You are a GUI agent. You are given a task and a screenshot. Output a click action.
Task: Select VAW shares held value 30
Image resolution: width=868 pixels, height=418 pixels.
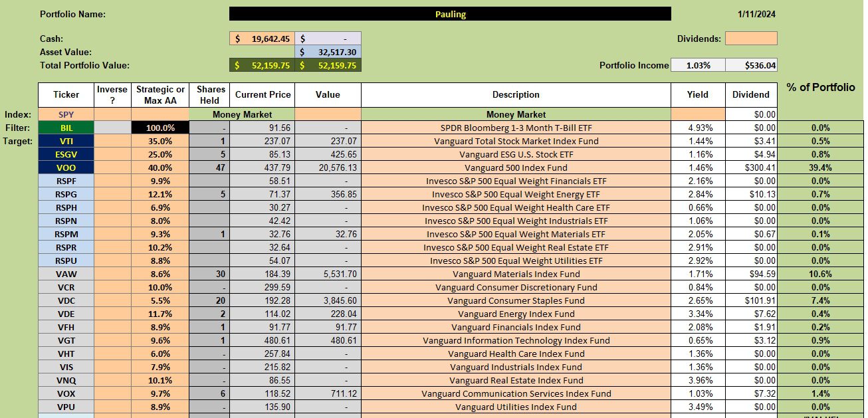pyautogui.click(x=209, y=274)
